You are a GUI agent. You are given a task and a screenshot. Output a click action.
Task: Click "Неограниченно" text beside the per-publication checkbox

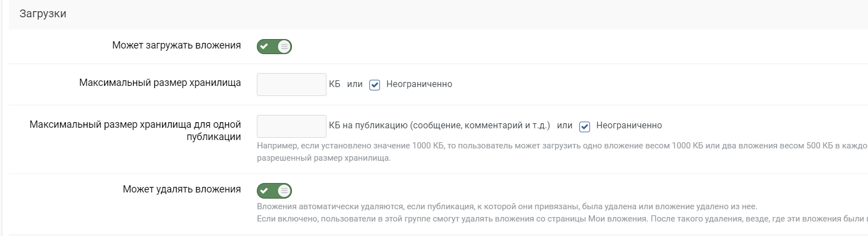click(629, 126)
